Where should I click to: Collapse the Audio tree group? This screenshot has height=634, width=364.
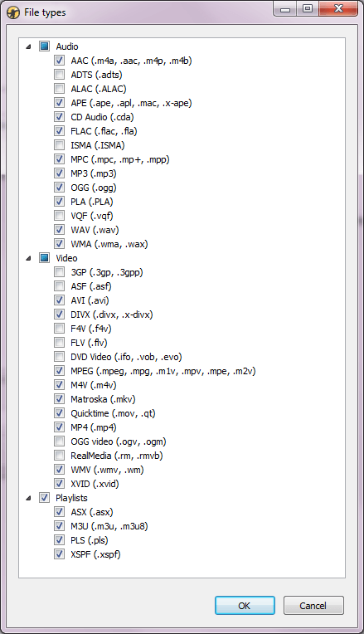click(x=28, y=46)
